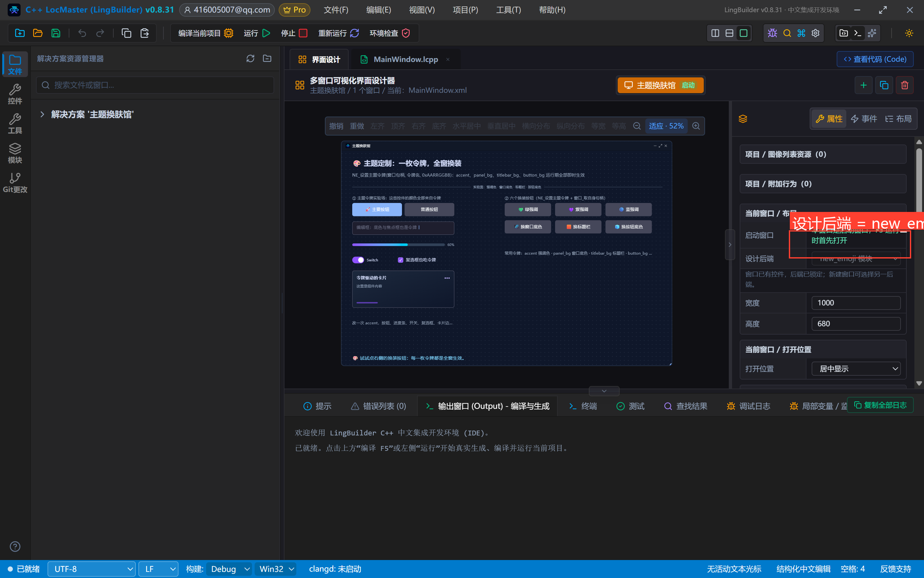Zoom in the design canvas
The width and height of the screenshot is (924, 578).
tap(696, 126)
